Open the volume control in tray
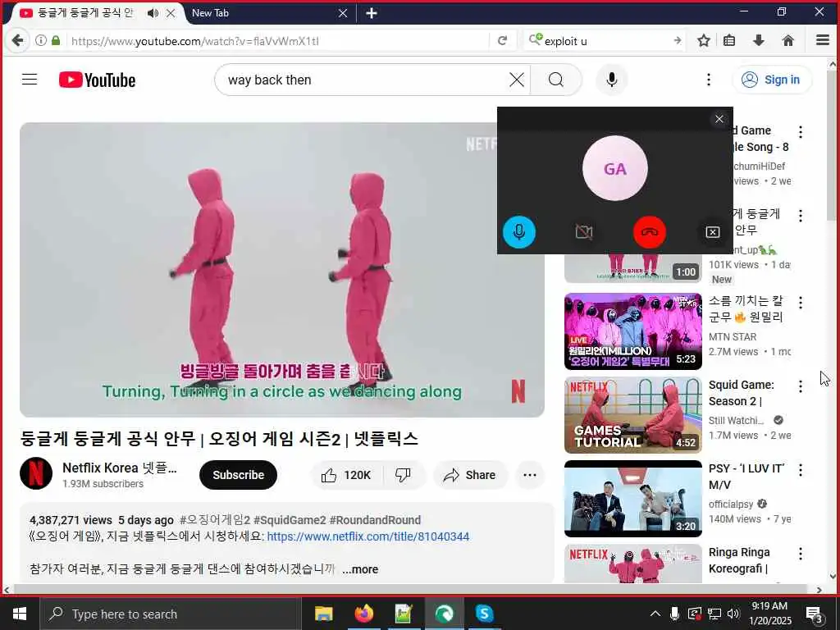The width and height of the screenshot is (840, 630). tap(734, 614)
